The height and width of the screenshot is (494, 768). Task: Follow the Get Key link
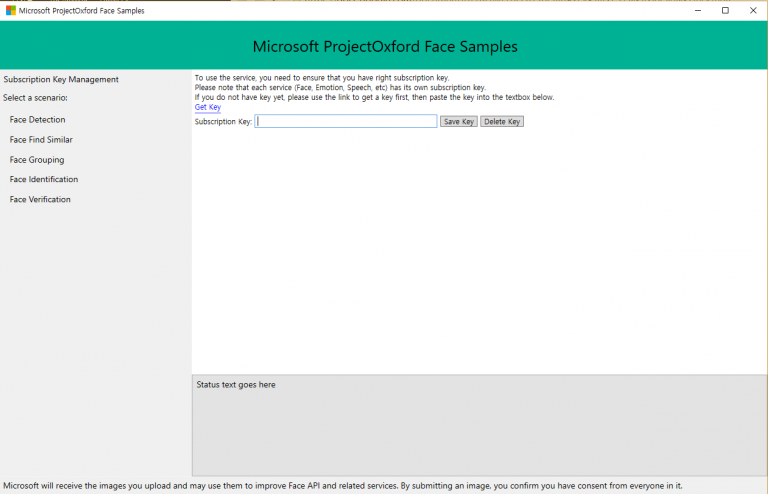pos(207,107)
